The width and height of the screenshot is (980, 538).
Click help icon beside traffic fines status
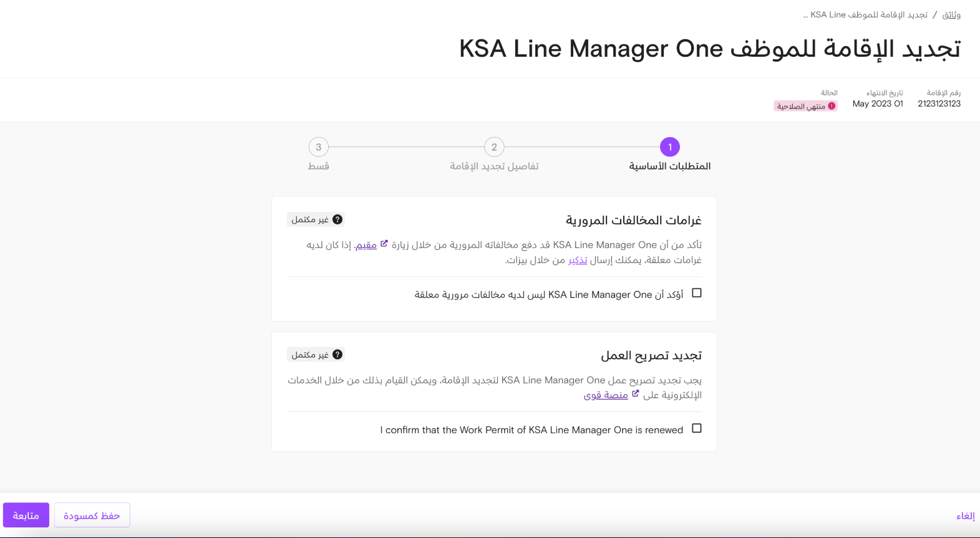(x=337, y=219)
